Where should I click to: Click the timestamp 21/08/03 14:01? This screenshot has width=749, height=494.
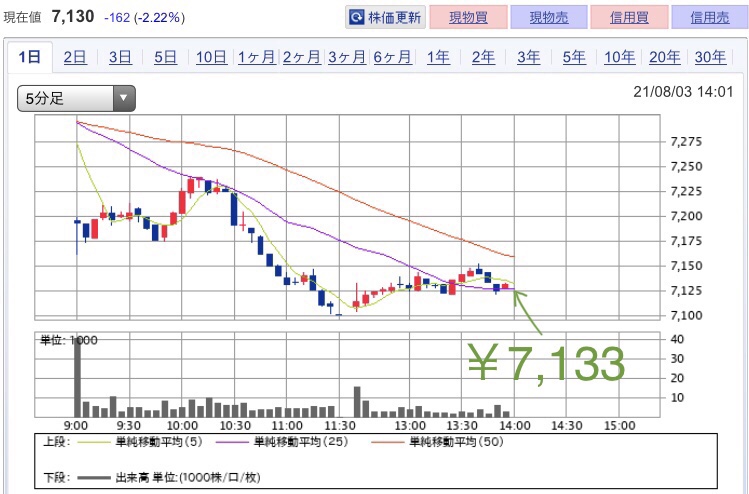(x=683, y=91)
